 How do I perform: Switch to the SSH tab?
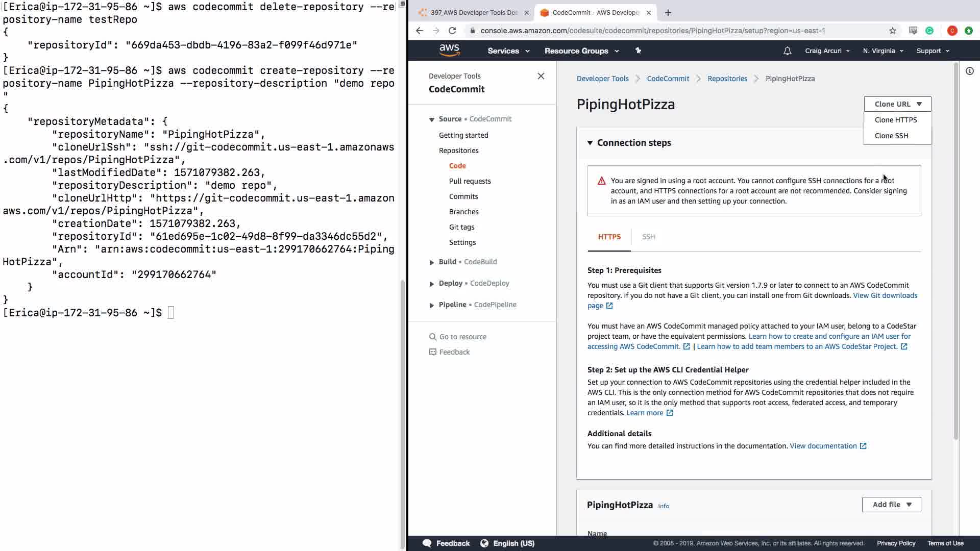(x=648, y=237)
